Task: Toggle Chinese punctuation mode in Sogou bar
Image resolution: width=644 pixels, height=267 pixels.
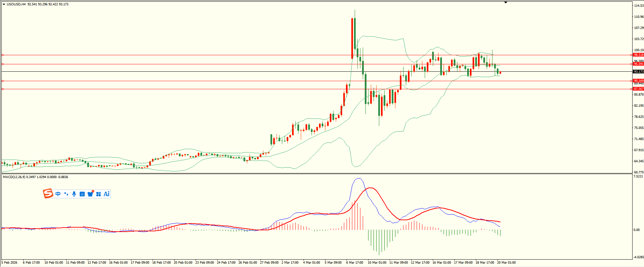Action: pos(66,194)
